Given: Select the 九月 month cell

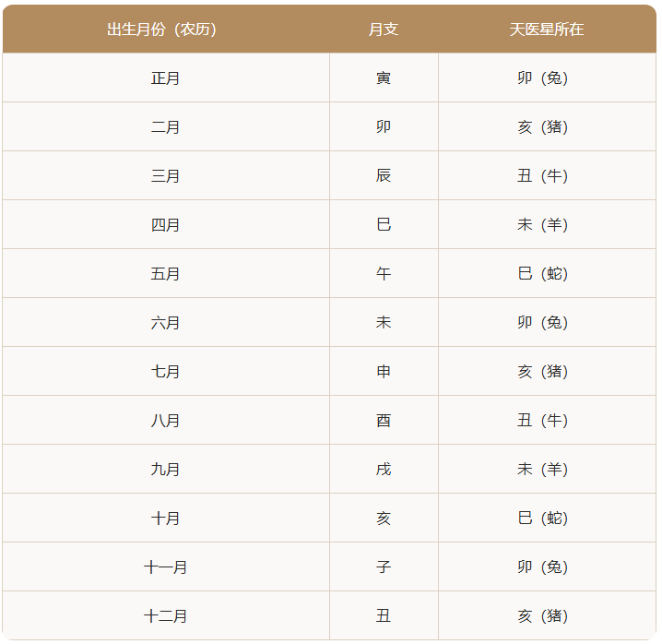Looking at the screenshot, I should (x=166, y=470).
